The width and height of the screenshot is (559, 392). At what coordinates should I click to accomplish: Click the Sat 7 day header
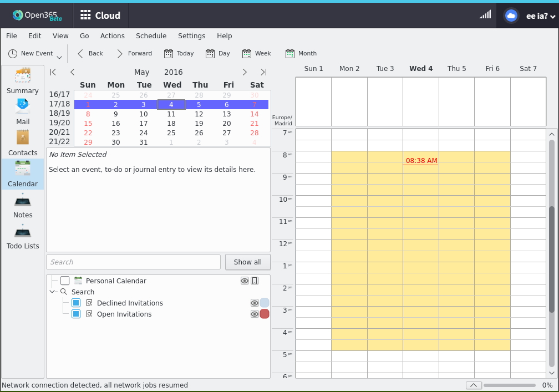[528, 68]
